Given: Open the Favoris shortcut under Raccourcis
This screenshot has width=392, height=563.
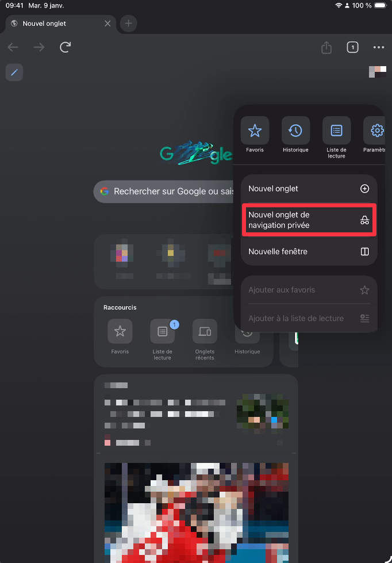Looking at the screenshot, I should pyautogui.click(x=120, y=337).
